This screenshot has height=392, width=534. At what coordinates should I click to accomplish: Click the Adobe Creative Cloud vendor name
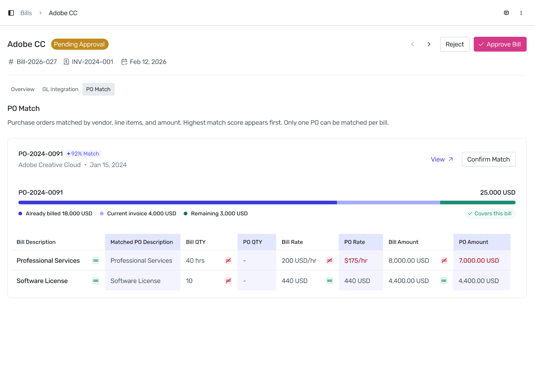[x=50, y=165]
